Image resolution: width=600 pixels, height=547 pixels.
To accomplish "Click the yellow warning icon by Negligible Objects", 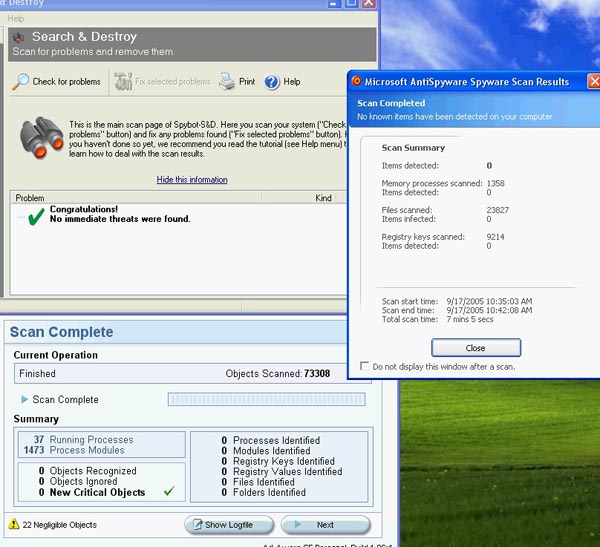I will click(x=14, y=524).
